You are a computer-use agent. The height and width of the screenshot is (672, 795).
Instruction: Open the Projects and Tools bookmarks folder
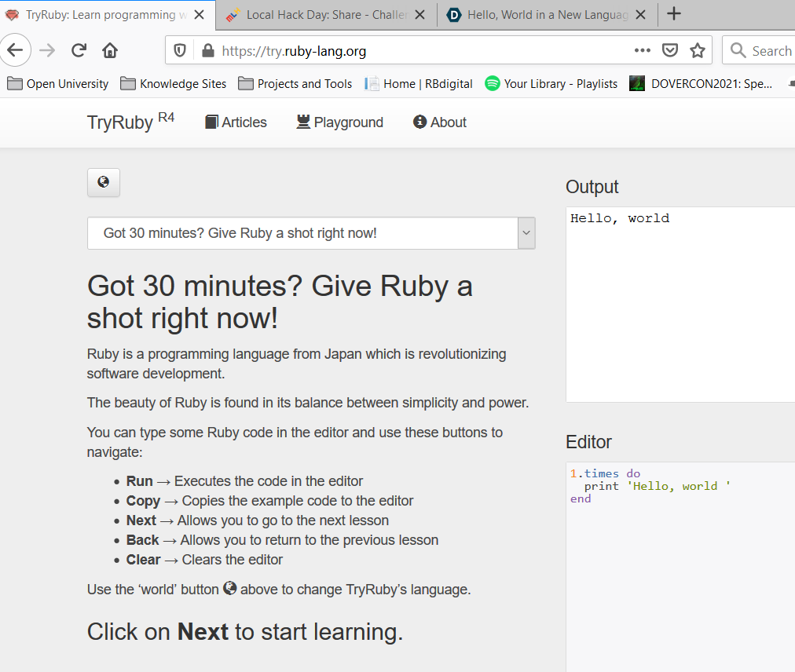pyautogui.click(x=295, y=84)
